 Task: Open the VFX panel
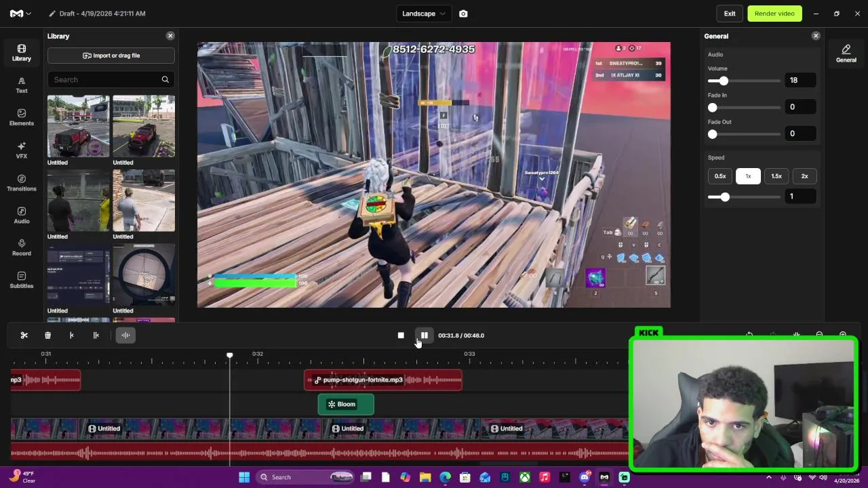21,150
